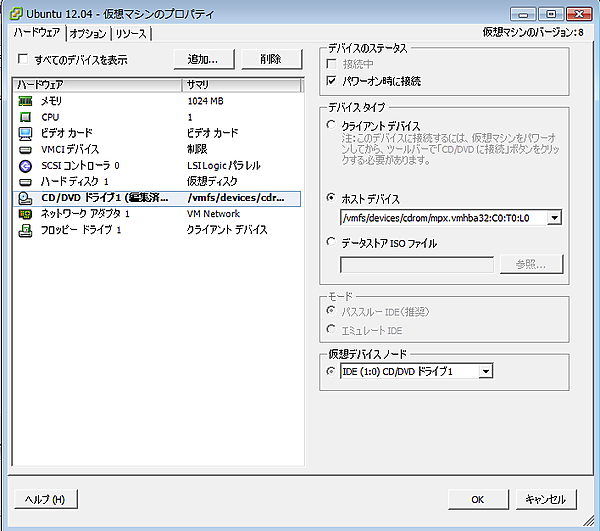Select ホスト デバイス radio button

coord(331,197)
